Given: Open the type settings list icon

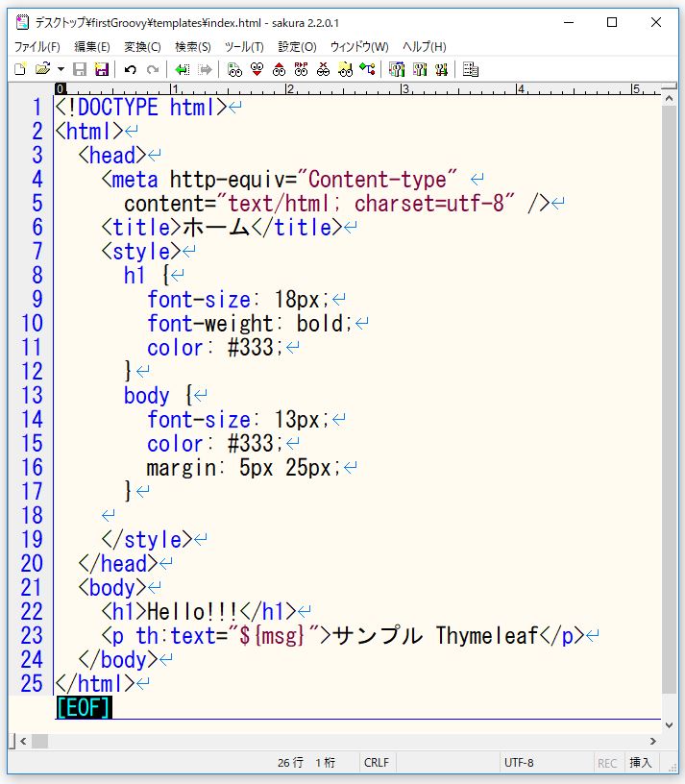Looking at the screenshot, I should tap(397, 69).
